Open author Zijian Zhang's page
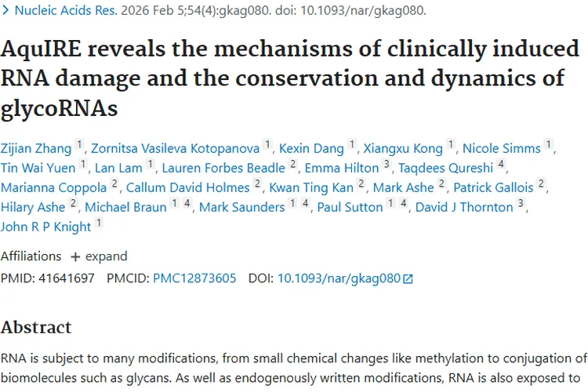The height and width of the screenshot is (392, 588). click(x=36, y=148)
